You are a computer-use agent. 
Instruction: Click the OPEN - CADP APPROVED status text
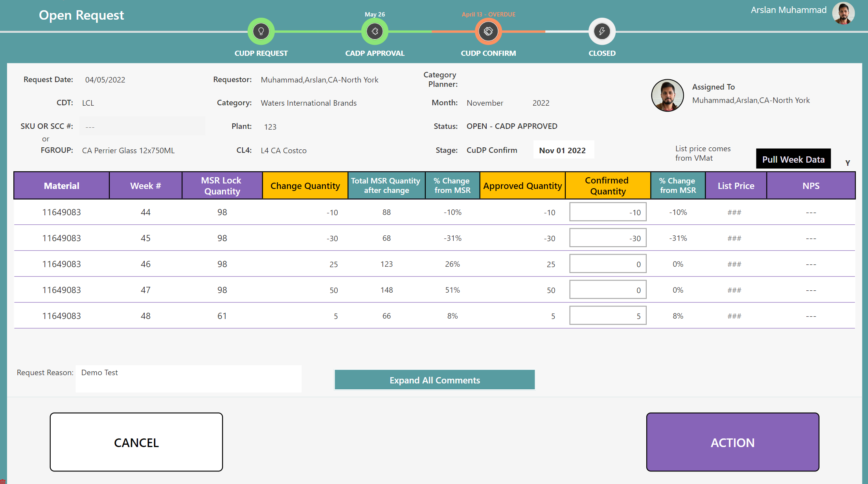point(512,126)
